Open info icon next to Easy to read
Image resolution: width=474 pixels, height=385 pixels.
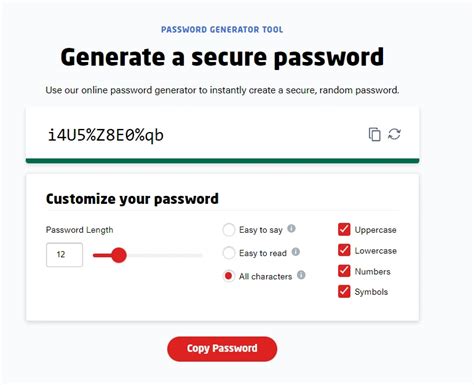coord(296,252)
